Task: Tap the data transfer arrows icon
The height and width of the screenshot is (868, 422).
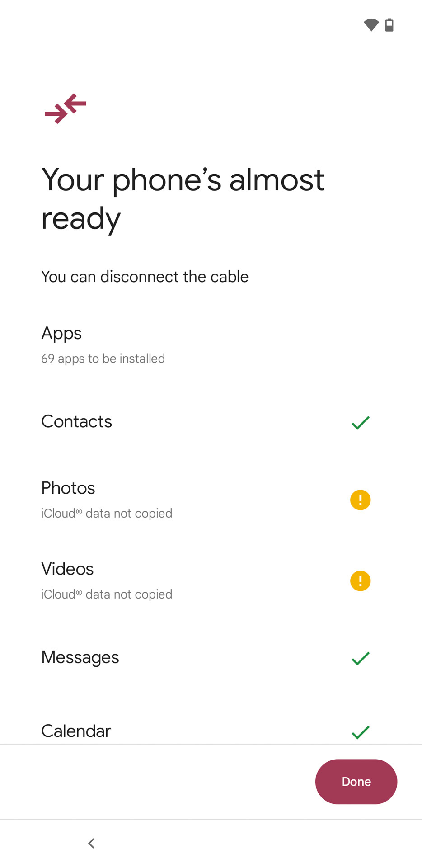Action: pyautogui.click(x=66, y=108)
